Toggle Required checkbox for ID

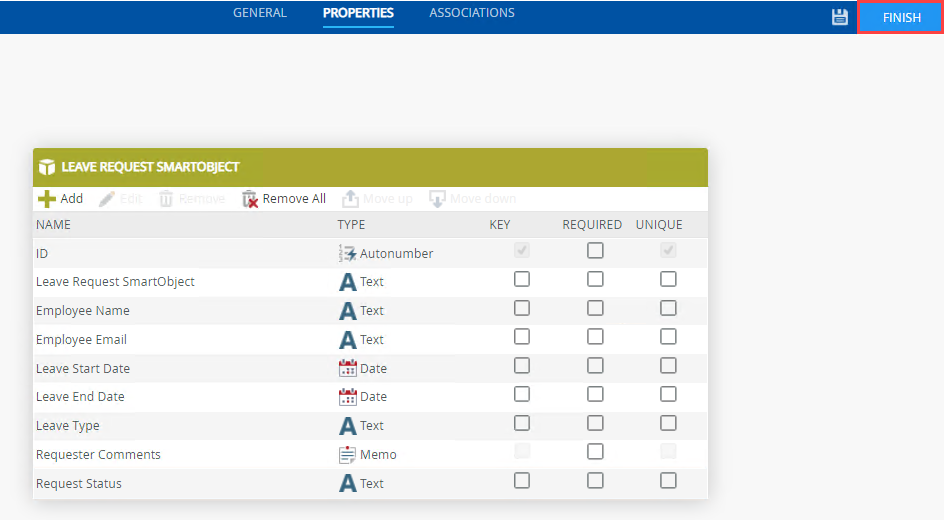click(x=595, y=250)
